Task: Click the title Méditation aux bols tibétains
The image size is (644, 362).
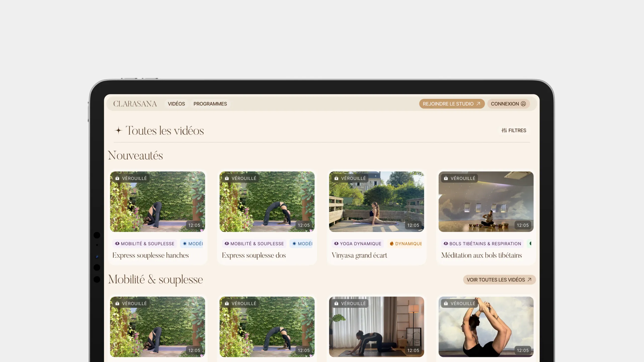Action: coord(481,255)
